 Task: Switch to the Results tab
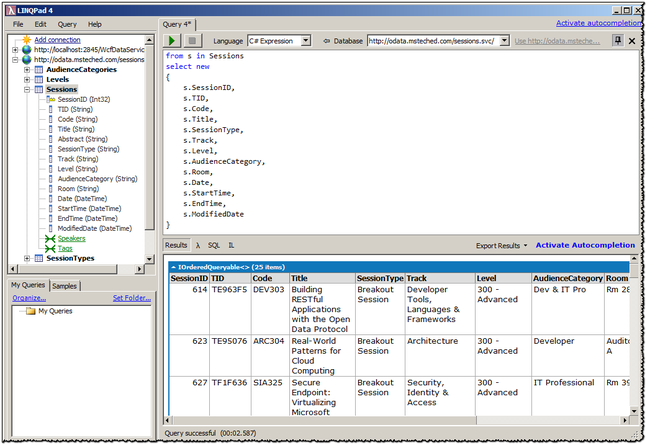pyautogui.click(x=176, y=245)
